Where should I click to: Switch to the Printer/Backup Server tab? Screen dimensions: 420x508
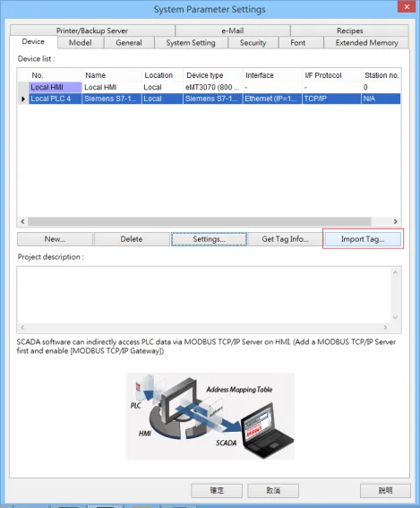click(92, 30)
